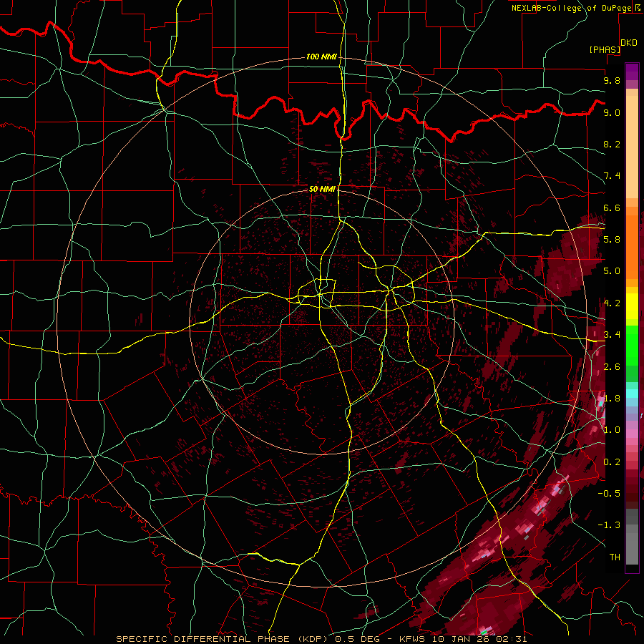644x644 pixels.
Task: Click the 9.8 value on the scale
Action: click(x=612, y=80)
